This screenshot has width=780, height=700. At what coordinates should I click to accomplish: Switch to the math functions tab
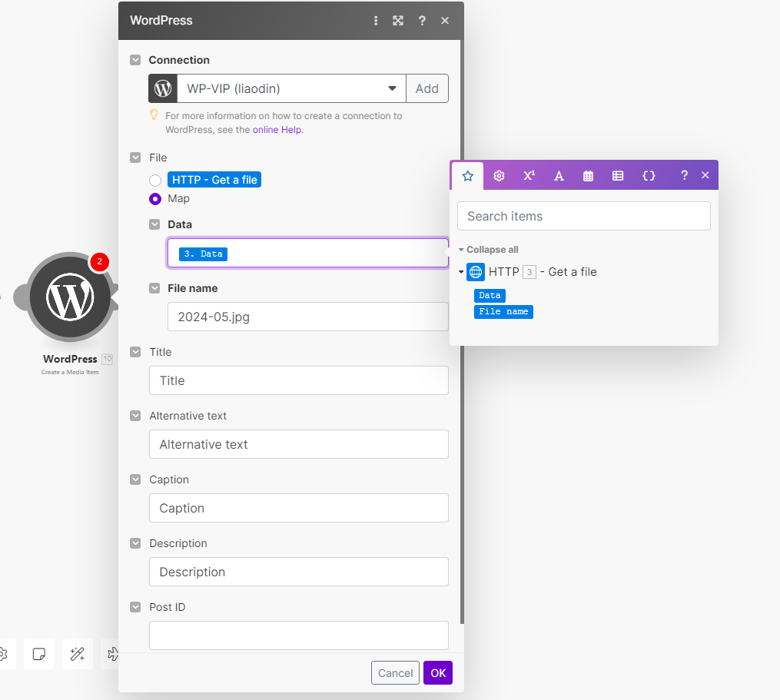click(529, 175)
